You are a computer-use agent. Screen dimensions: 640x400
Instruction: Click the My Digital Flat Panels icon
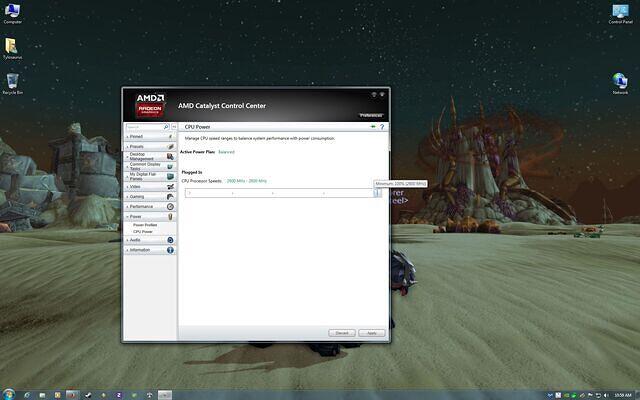click(x=170, y=176)
